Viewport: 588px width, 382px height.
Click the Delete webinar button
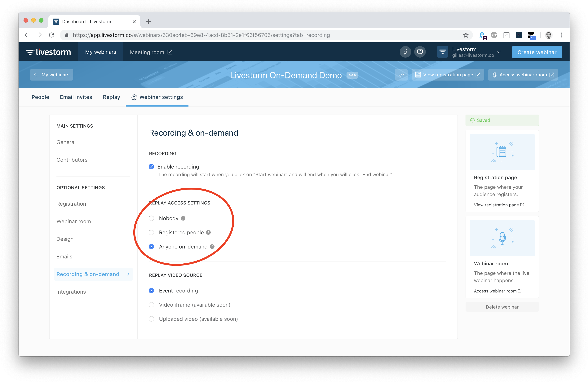click(502, 307)
